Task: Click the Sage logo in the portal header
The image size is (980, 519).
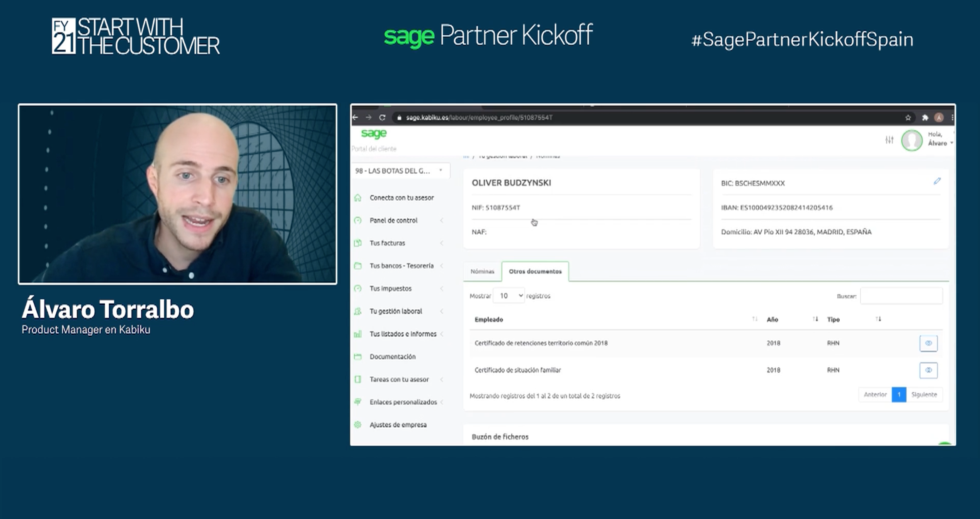Action: tap(374, 133)
